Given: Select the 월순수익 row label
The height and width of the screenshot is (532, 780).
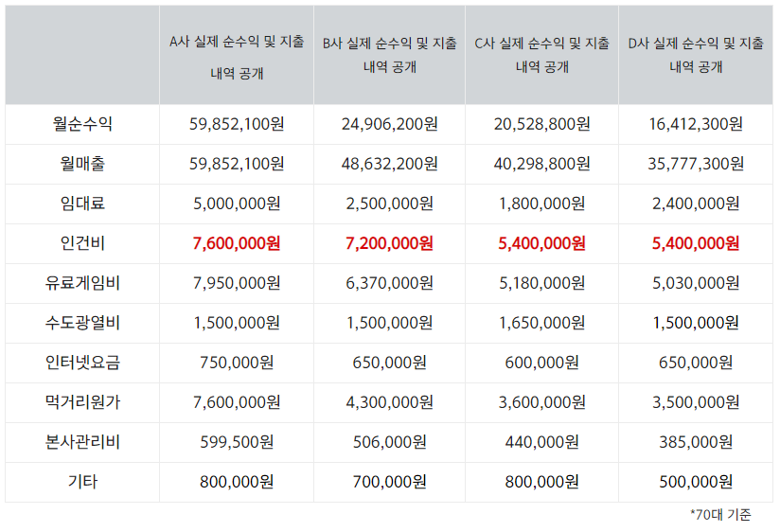Looking at the screenshot, I should tap(82, 123).
